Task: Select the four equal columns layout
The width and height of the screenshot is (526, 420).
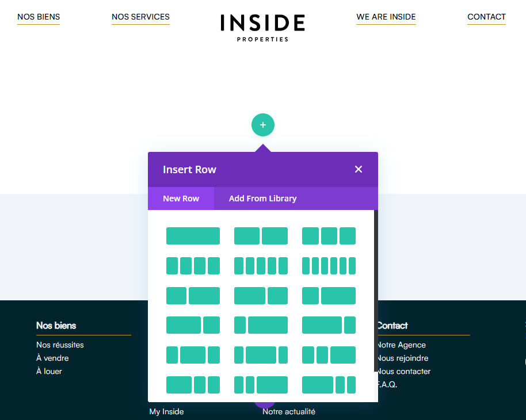Action: click(193, 266)
